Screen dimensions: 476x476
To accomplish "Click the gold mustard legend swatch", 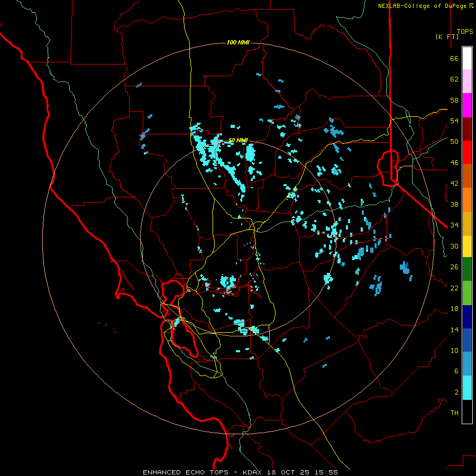I will pos(467,224).
